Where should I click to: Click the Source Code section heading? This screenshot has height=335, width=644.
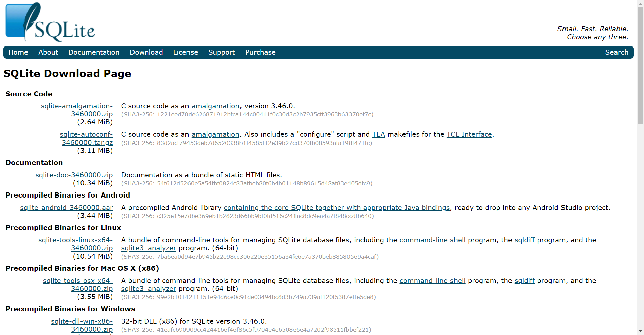pyautogui.click(x=29, y=94)
